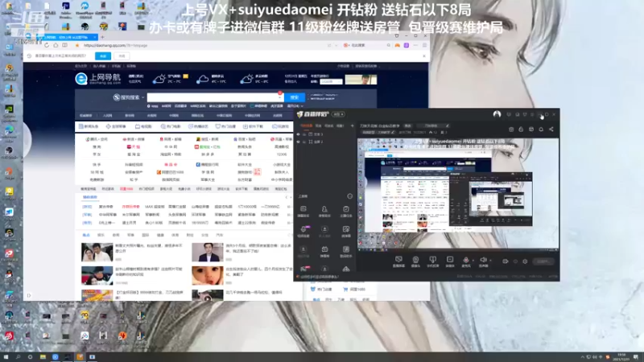This screenshot has width=644, height=362.
Task: Expand toolbox circle button in left panel
Action: click(x=350, y=196)
